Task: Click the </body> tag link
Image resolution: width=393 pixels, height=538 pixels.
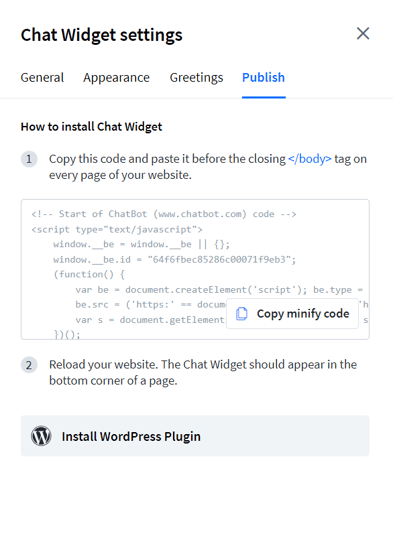Action: pyautogui.click(x=310, y=159)
